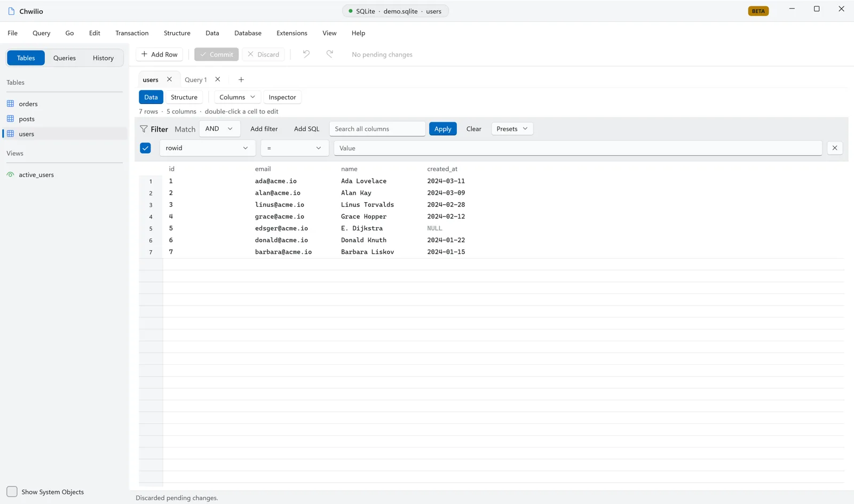Click the 2024-01-22 date cell
Image resolution: width=854 pixels, height=504 pixels.
[x=446, y=240]
